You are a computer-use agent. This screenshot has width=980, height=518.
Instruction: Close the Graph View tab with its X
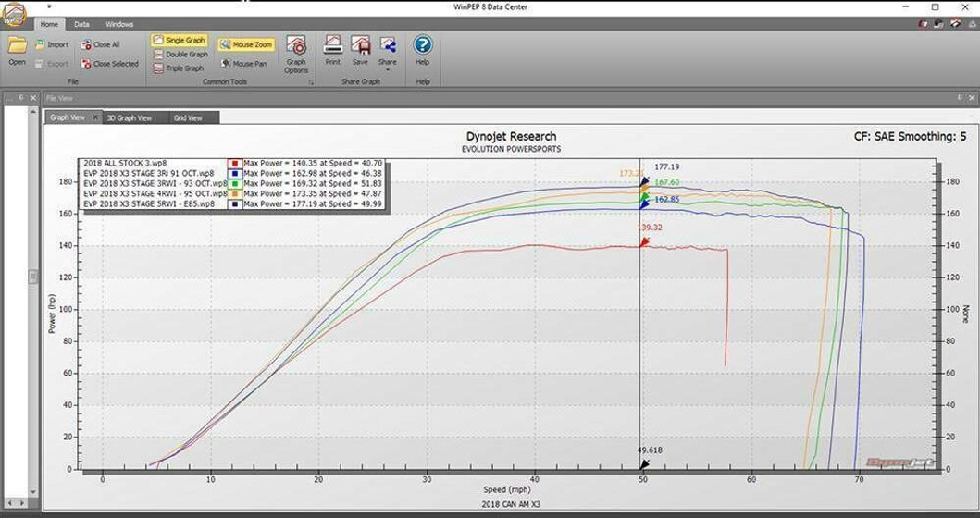(95, 117)
